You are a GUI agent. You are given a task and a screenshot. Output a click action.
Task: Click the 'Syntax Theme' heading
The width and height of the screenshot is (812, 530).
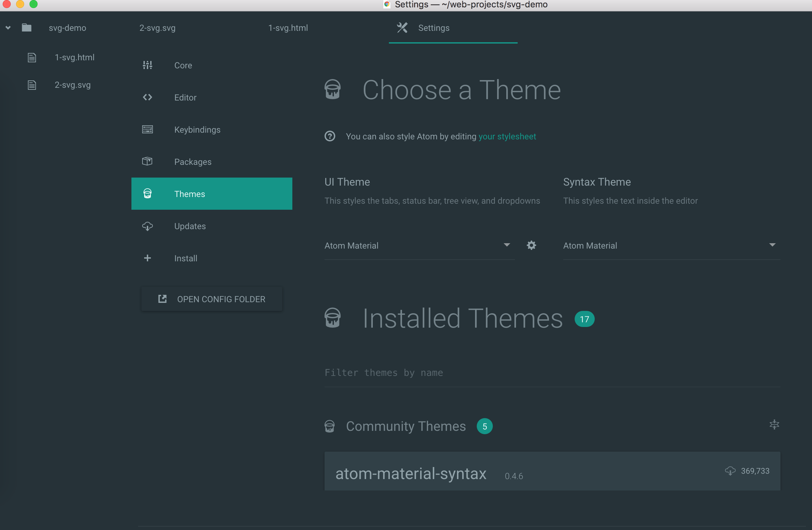point(597,182)
